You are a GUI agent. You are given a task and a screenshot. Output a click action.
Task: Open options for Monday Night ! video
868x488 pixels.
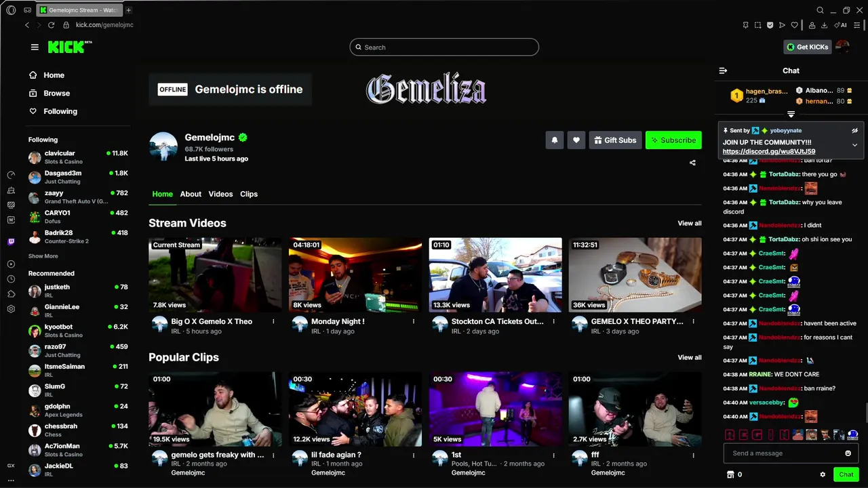(414, 322)
